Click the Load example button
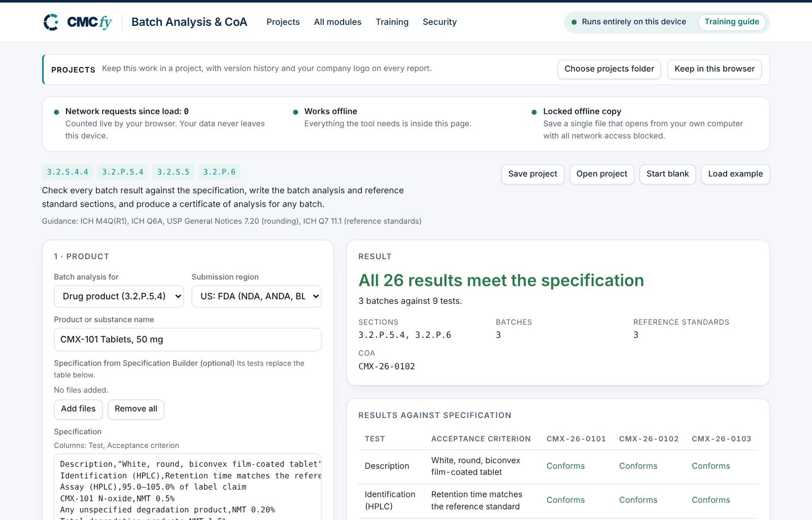812x520 pixels. [x=735, y=174]
